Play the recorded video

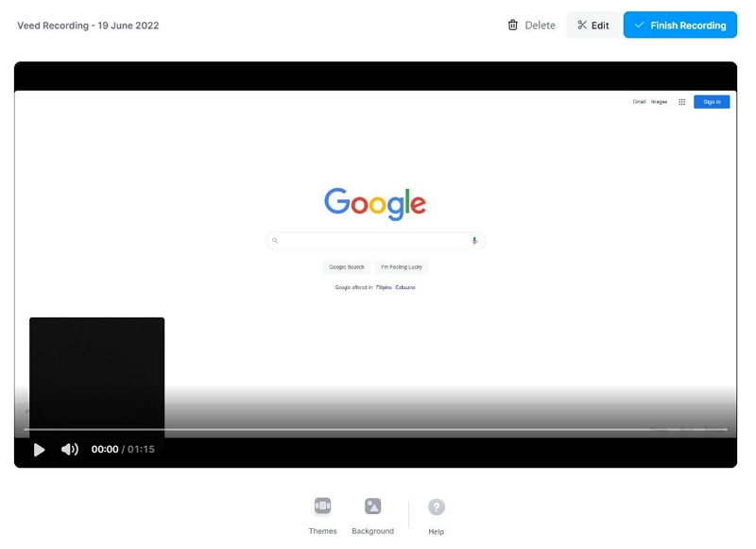pos(39,450)
